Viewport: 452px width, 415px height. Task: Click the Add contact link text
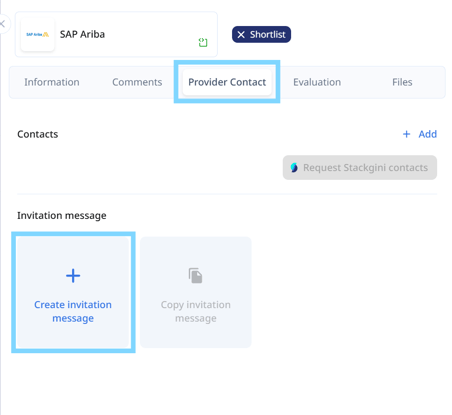(x=428, y=134)
